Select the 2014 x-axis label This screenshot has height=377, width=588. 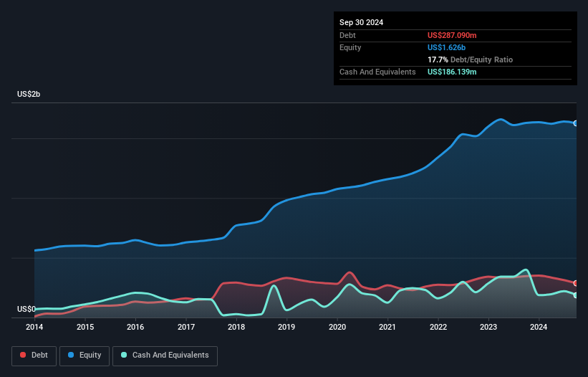34,327
